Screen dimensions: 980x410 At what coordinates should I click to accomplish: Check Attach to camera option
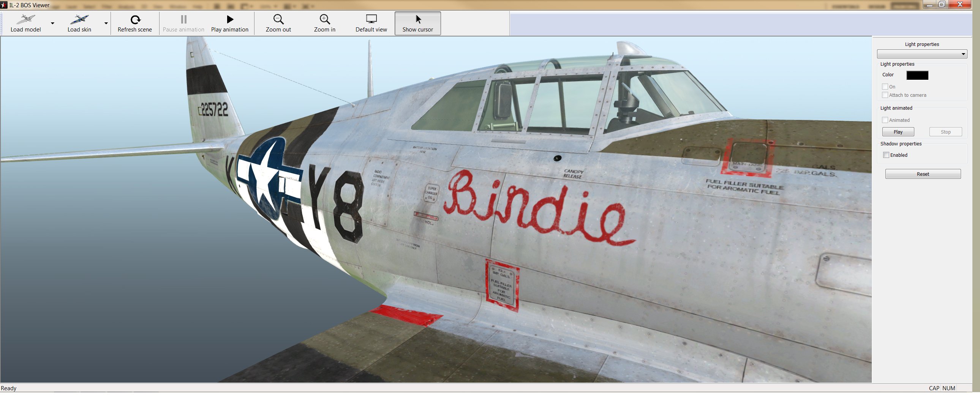pyautogui.click(x=885, y=95)
